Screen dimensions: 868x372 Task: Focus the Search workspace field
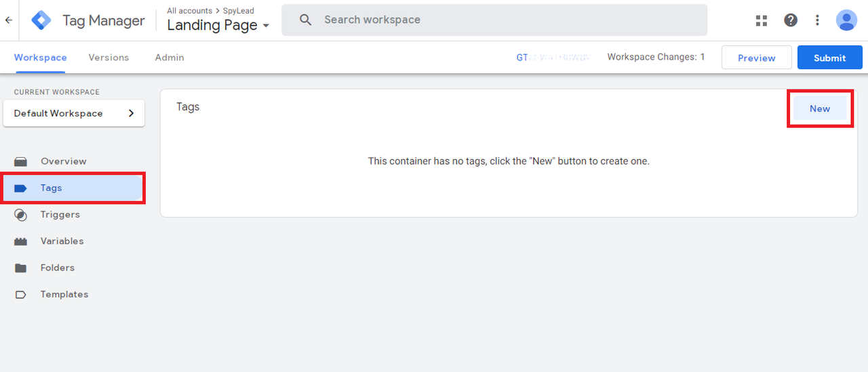pyautogui.click(x=494, y=20)
